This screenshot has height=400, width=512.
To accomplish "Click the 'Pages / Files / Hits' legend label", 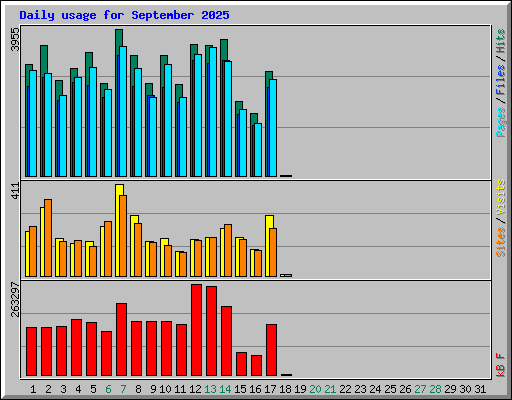I will pyautogui.click(x=501, y=83).
